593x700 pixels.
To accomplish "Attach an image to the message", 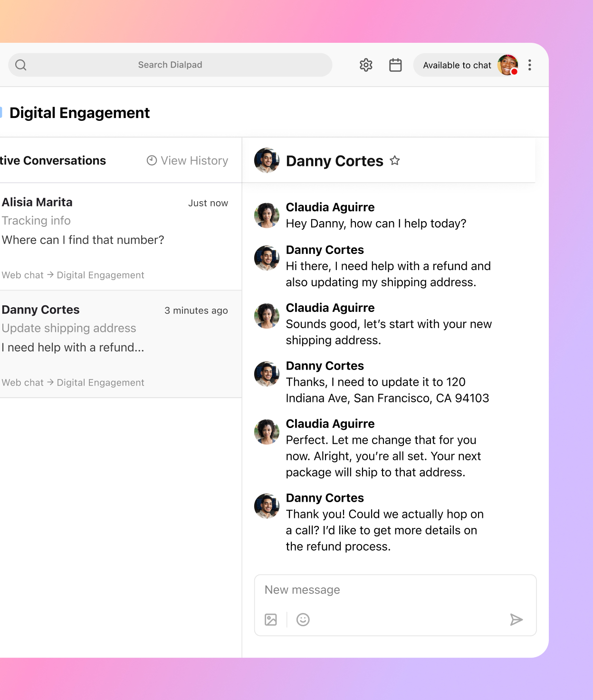I will (271, 620).
